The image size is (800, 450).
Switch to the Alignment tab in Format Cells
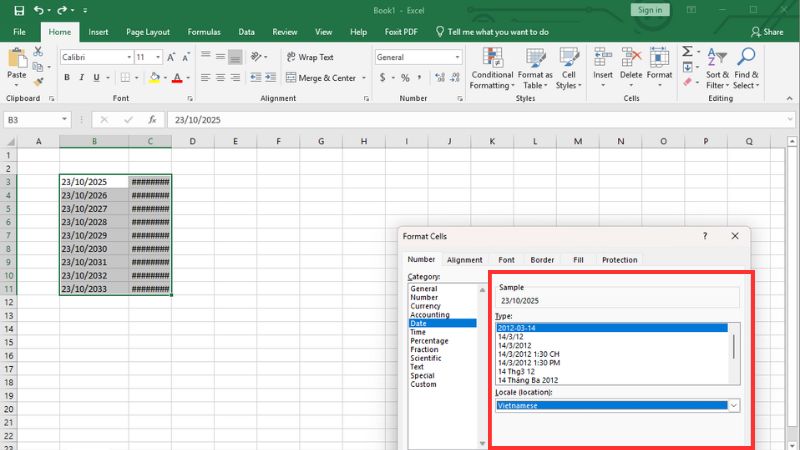(465, 260)
